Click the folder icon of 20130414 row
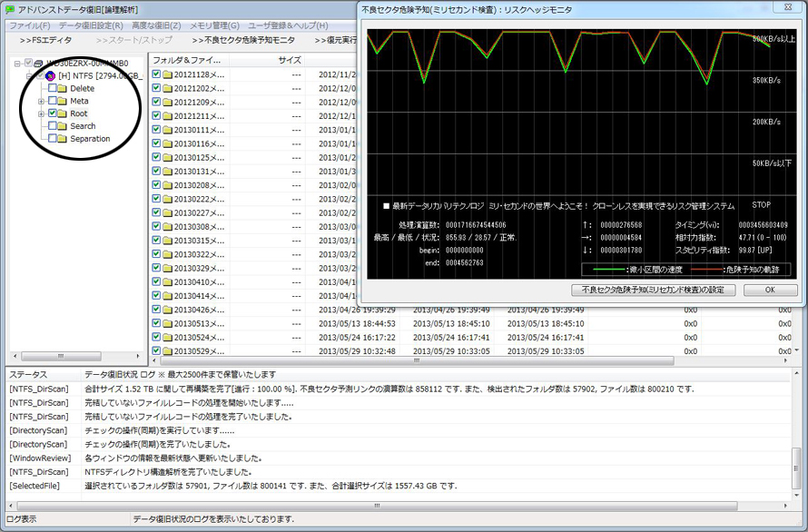The height and width of the screenshot is (532, 808). [x=167, y=296]
